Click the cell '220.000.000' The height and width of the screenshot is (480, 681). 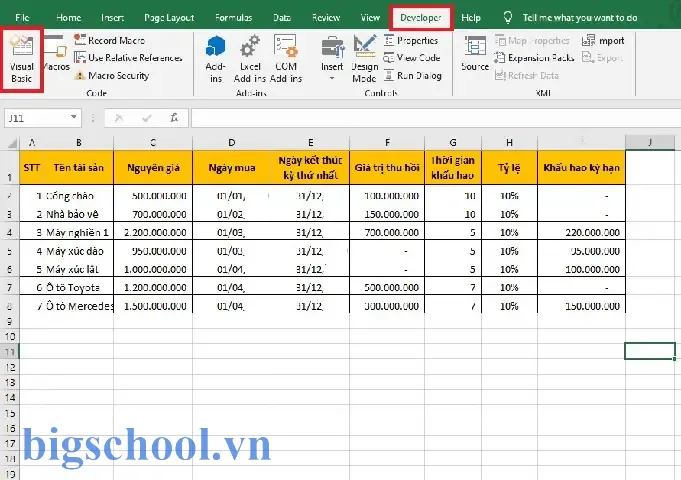(x=582, y=232)
